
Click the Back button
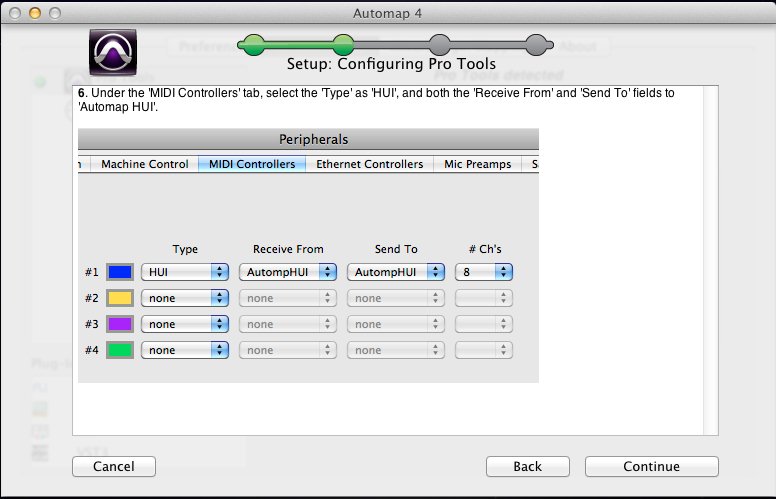[x=527, y=466]
